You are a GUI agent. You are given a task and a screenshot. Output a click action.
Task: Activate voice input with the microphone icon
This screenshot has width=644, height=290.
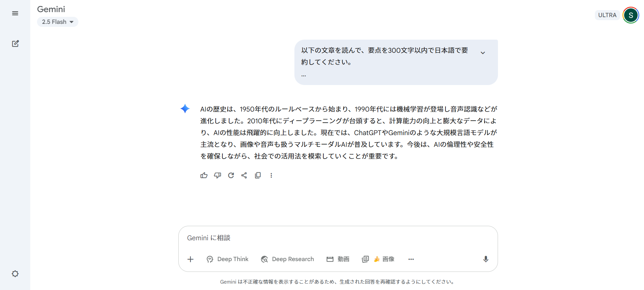(x=486, y=259)
